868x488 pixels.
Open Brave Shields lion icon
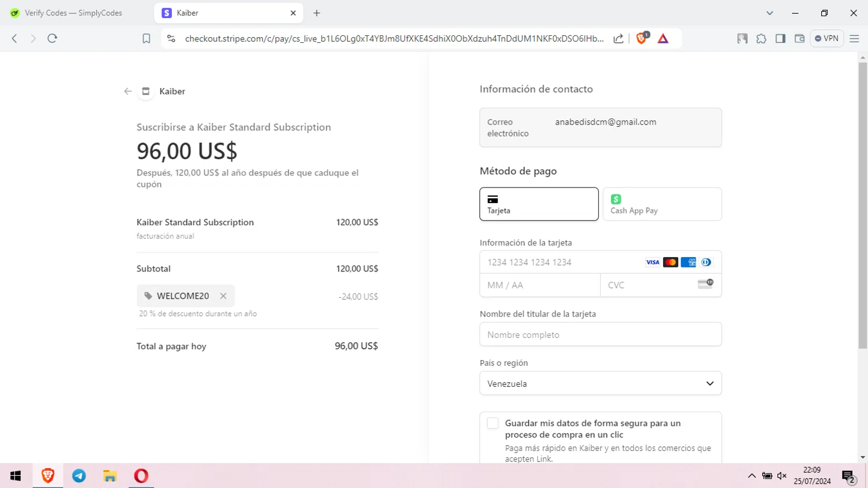(642, 38)
